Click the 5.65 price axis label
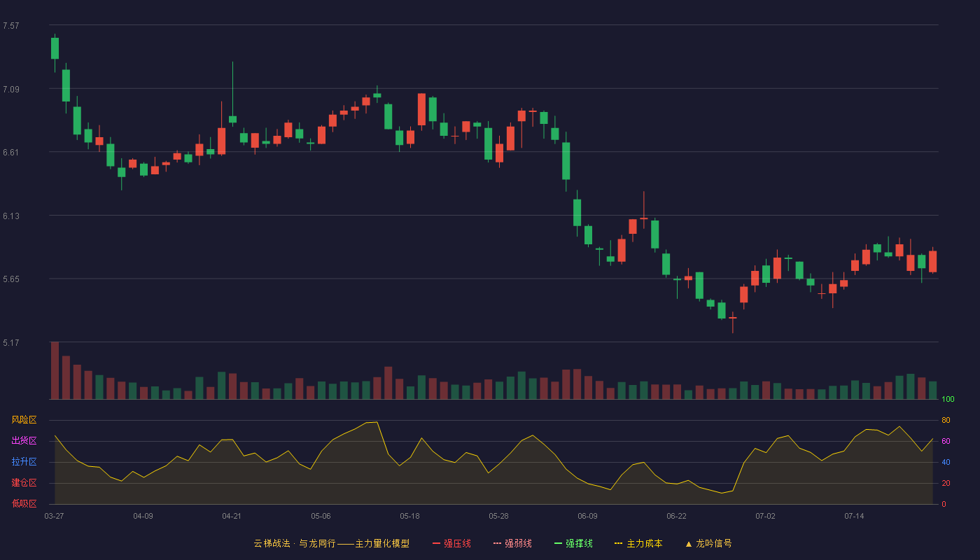This screenshot has height=560, width=980. pyautogui.click(x=10, y=279)
